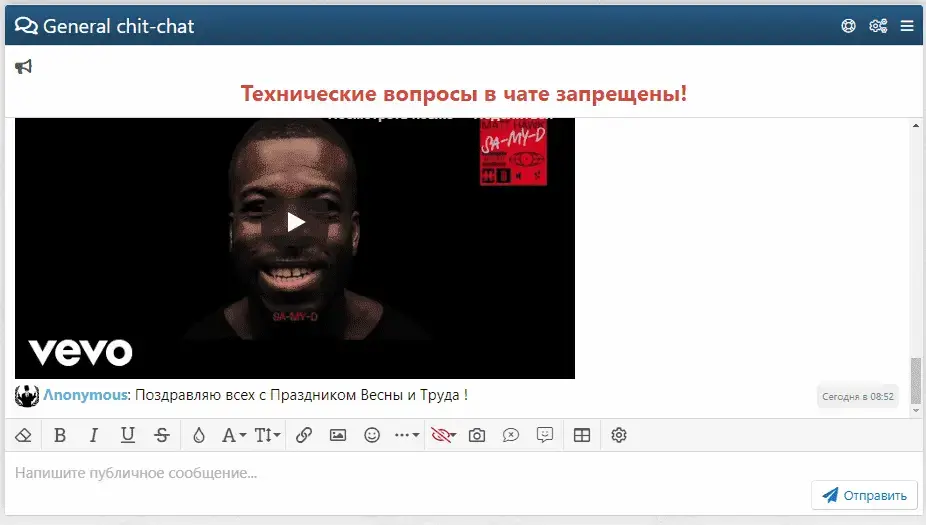Play the embedded Vevo video
926x525 pixels.
pyautogui.click(x=295, y=222)
